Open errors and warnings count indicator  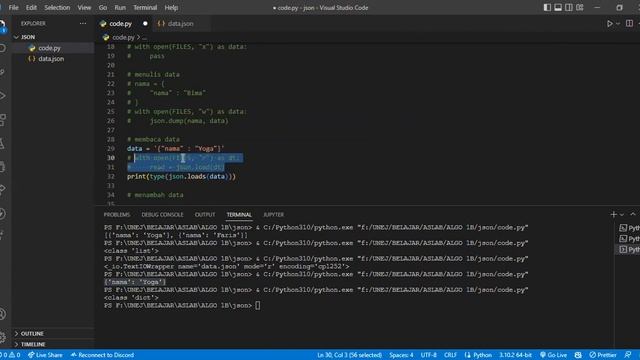[x=11, y=355]
